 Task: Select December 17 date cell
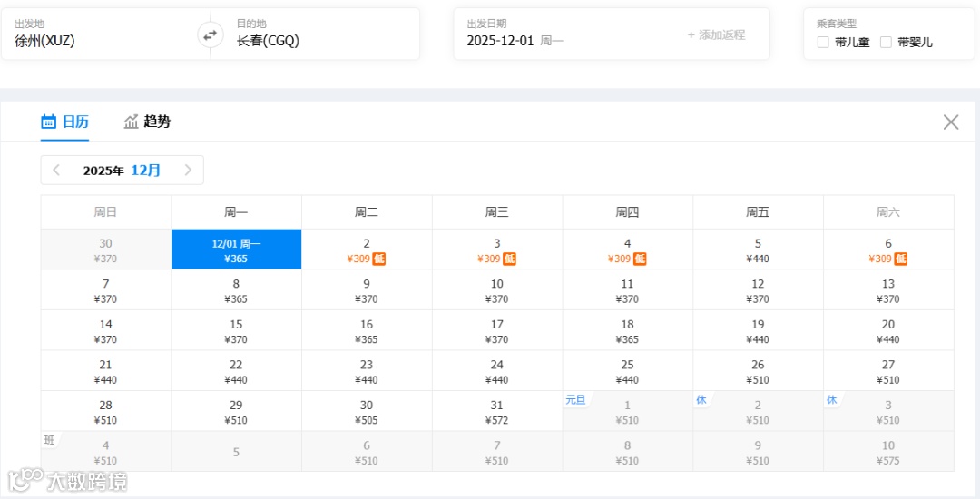497,330
